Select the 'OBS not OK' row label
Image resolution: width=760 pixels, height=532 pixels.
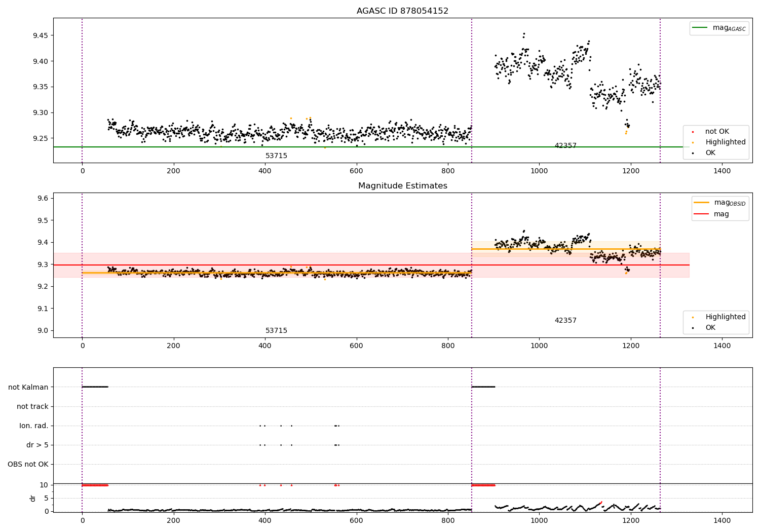[28, 465]
